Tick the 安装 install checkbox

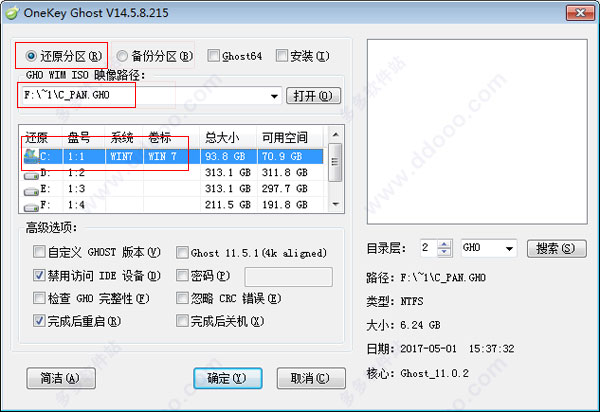click(283, 56)
